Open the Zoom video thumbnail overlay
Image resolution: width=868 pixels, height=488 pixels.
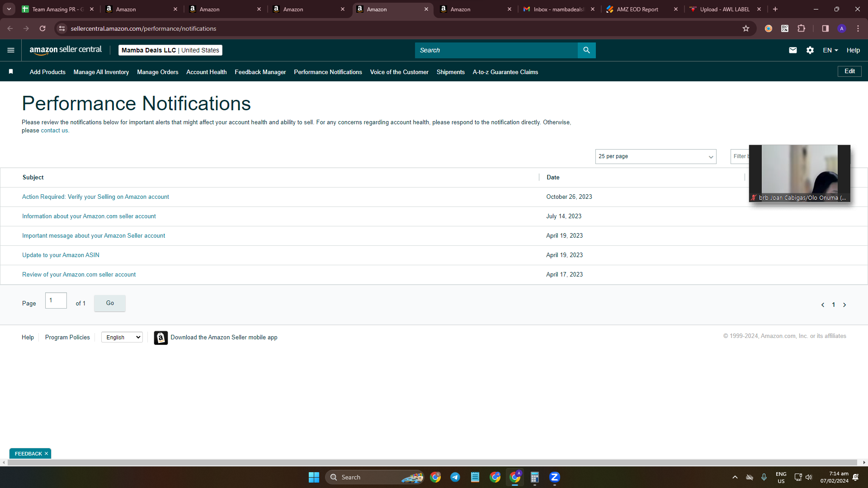click(x=799, y=173)
